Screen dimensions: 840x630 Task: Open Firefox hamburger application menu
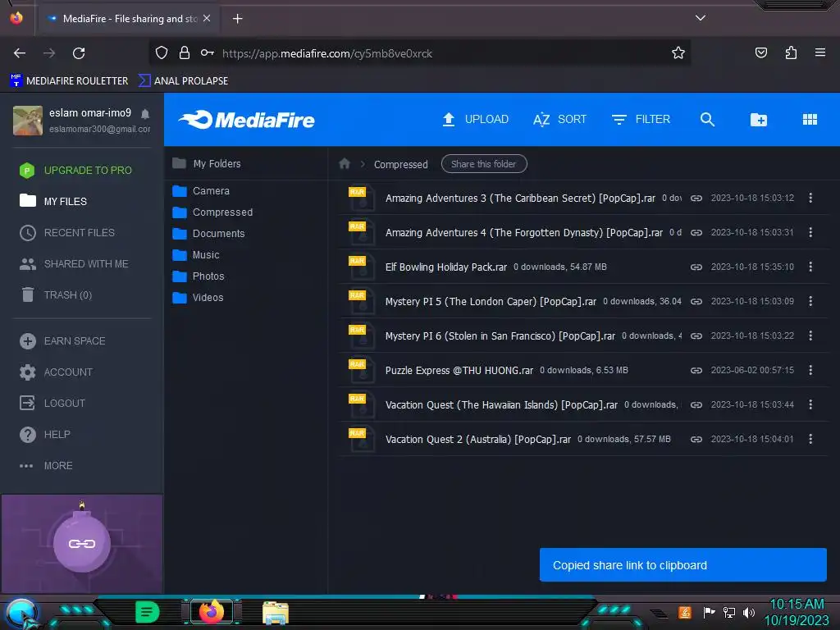tap(819, 52)
